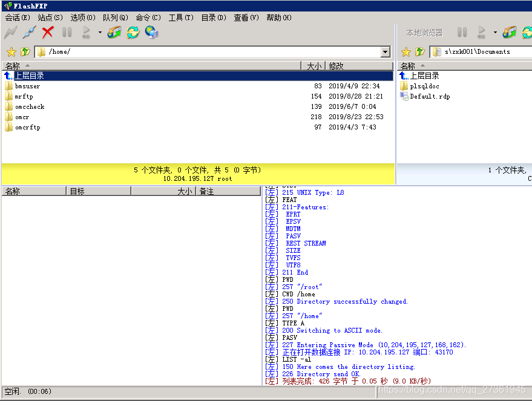Screen dimensions: 532x401
Task: Click log line 'LIST -al'
Action: [296, 359]
